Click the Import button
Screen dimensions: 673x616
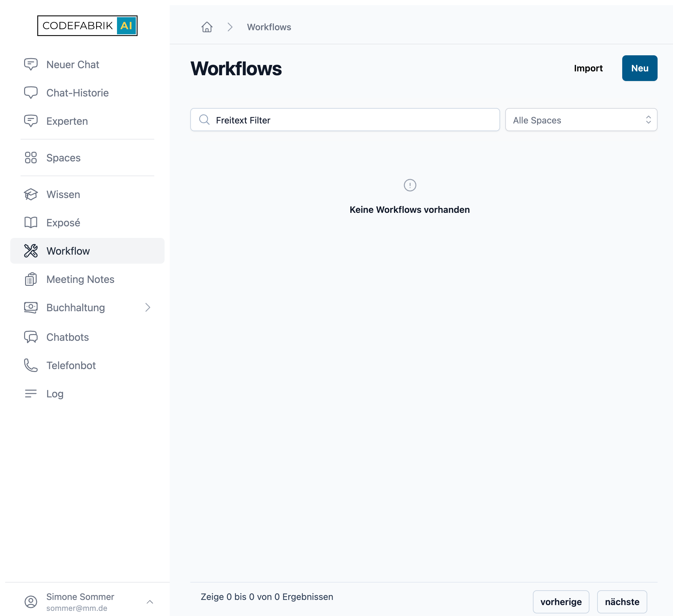point(588,68)
